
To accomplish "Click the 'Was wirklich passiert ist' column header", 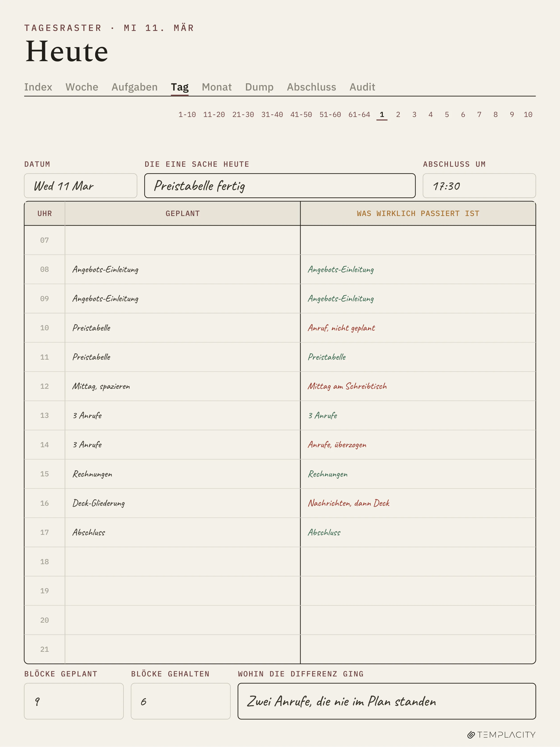I will [418, 214].
